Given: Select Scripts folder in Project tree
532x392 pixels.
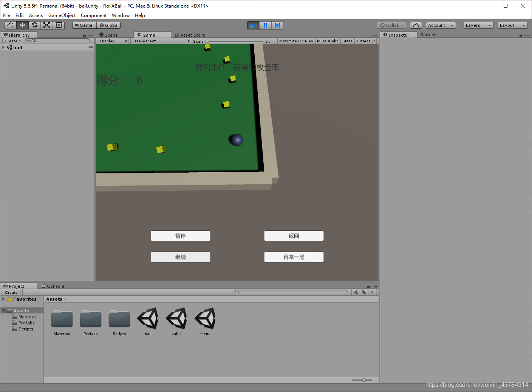Looking at the screenshot, I should click(x=23, y=329).
